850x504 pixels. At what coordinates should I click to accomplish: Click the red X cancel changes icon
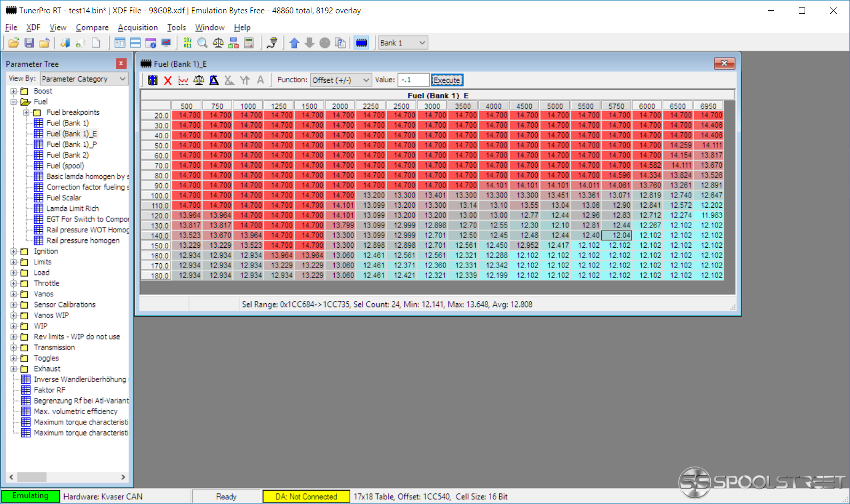point(168,80)
